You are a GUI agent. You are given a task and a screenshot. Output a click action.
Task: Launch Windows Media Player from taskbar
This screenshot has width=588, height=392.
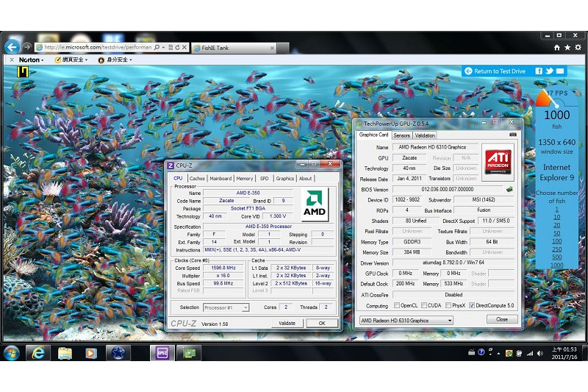click(91, 353)
